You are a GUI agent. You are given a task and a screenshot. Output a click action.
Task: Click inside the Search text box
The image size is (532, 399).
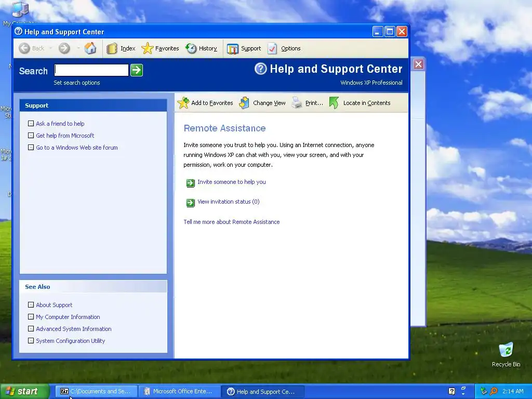point(91,70)
